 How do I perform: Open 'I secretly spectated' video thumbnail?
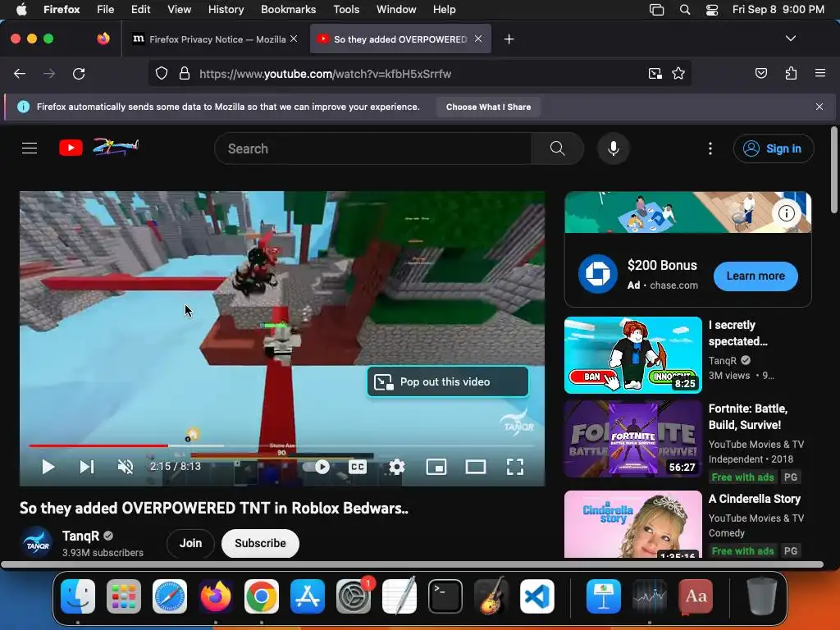(x=633, y=355)
